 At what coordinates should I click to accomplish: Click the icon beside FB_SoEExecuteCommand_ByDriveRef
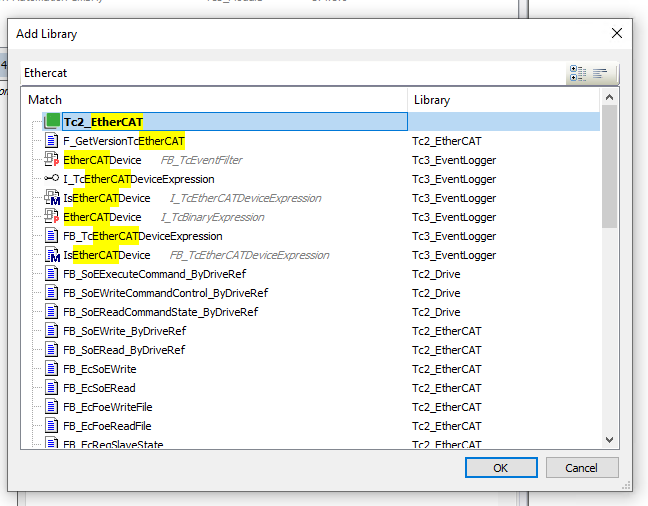51,274
